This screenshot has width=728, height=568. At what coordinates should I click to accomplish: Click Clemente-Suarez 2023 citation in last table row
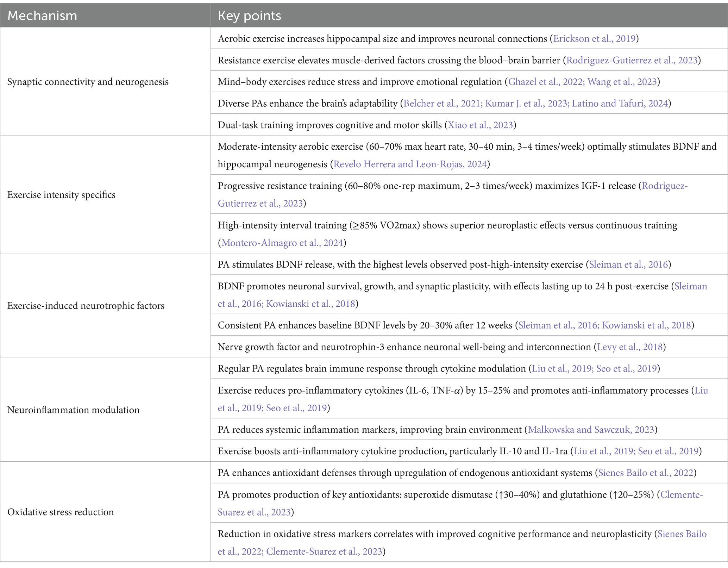pos(324,551)
